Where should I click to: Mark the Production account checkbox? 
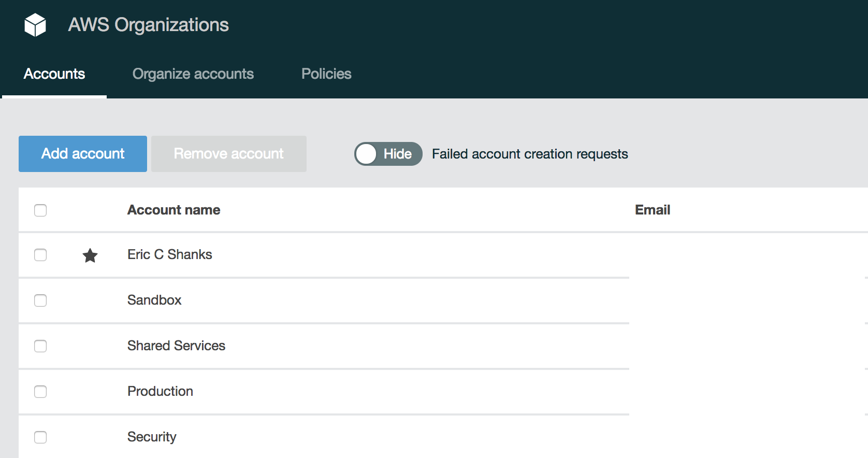pyautogui.click(x=40, y=392)
